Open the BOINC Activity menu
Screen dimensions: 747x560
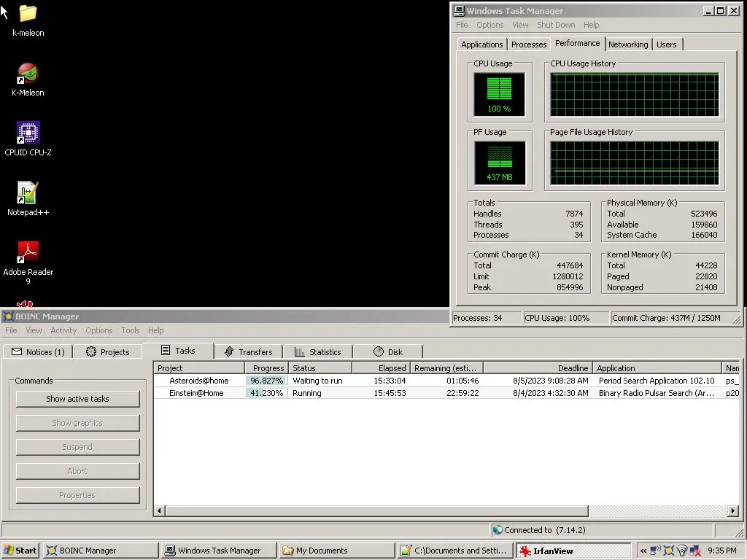point(63,330)
